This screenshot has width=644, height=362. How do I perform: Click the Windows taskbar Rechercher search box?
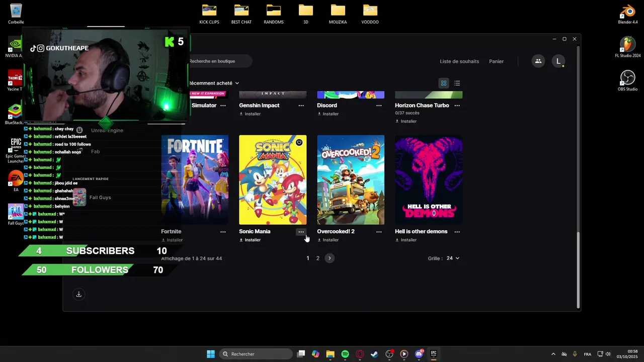pyautogui.click(x=256, y=354)
